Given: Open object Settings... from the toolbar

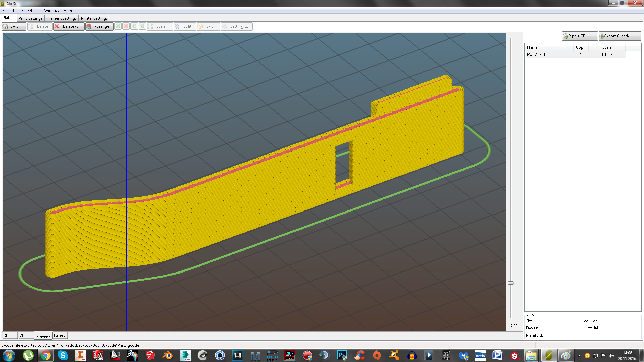Looking at the screenshot, I should tap(236, 26).
